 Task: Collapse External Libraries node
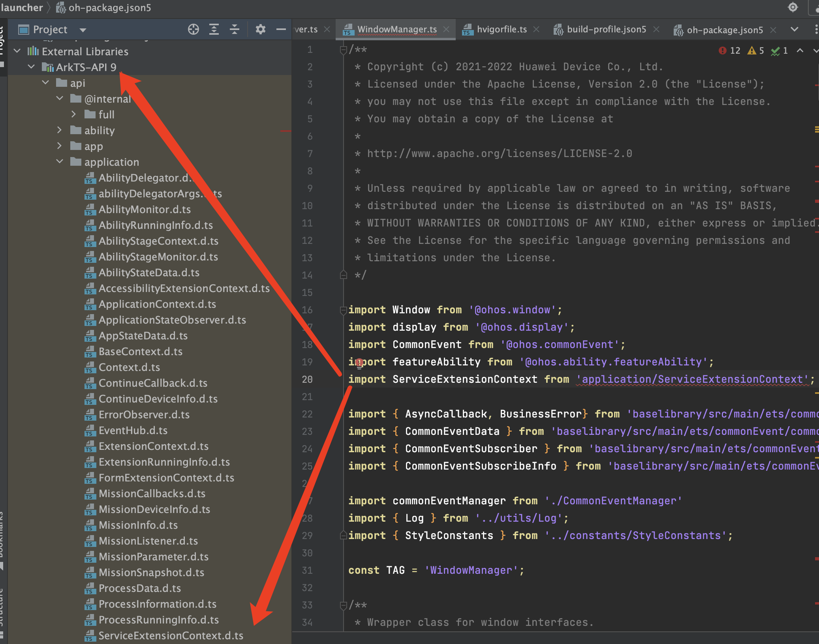[17, 51]
